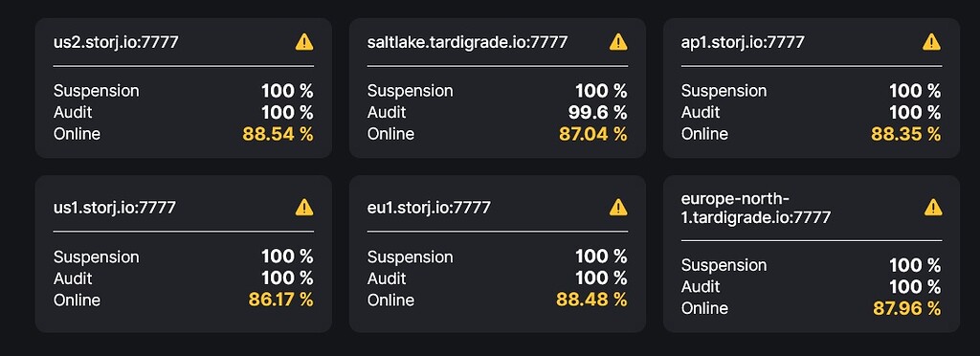Select the europe-north-1.tardigrade.io:7777 heading
This screenshot has height=356, width=980.
coord(756,208)
